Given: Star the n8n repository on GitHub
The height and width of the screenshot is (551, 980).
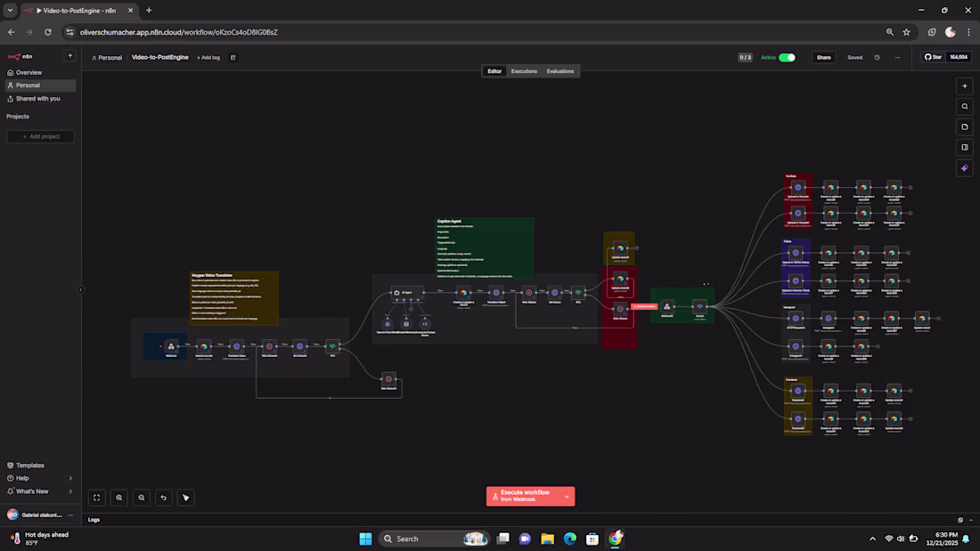Looking at the screenshot, I should pos(932,56).
